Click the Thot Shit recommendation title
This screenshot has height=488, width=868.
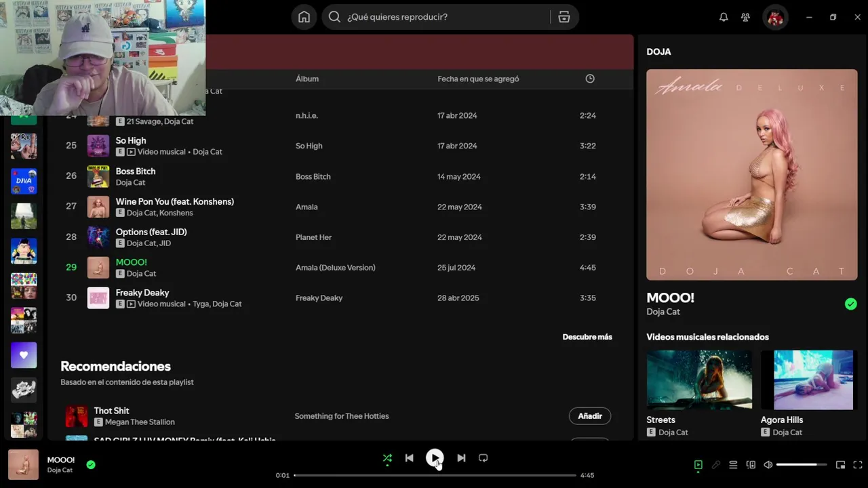[112, 411]
